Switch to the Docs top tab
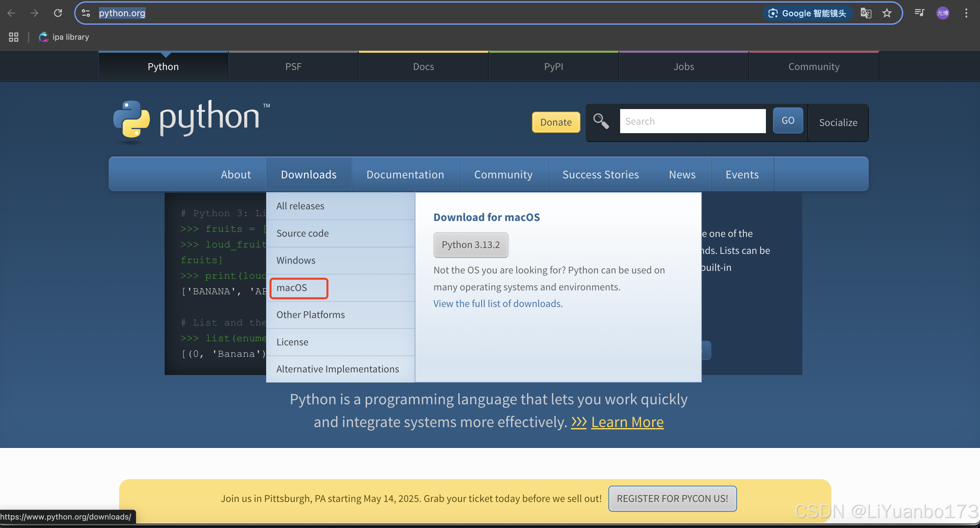980x528 pixels. point(423,66)
